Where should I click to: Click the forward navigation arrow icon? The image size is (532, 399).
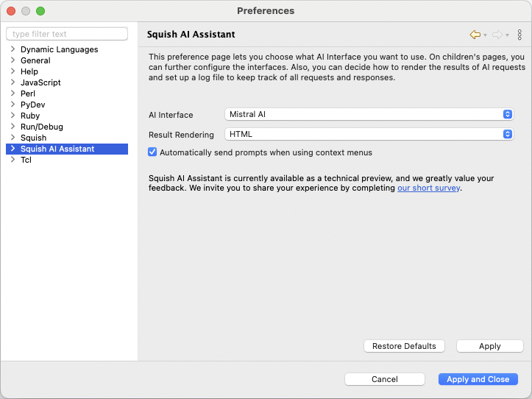tap(497, 35)
